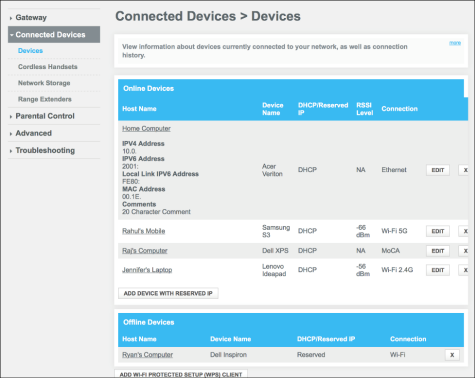Screen dimensions: 475x378
Task: Click Add Wi-Fi Protected Setup Client
Action: click(x=181, y=374)
